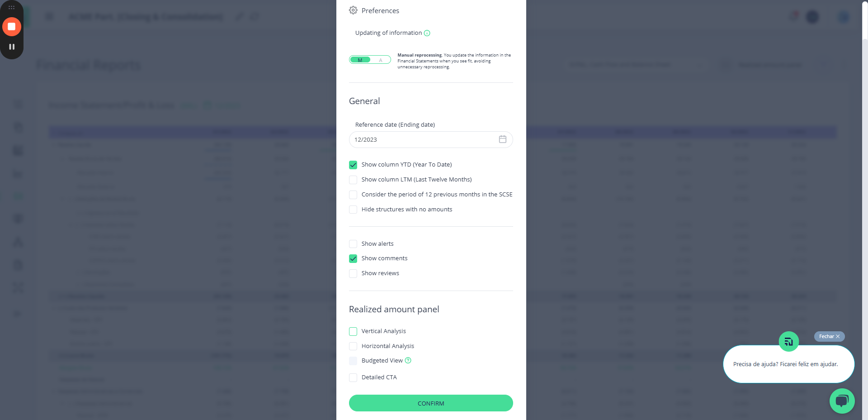Open the chat bubble widget
Screen dimensions: 868x420
coord(842,401)
